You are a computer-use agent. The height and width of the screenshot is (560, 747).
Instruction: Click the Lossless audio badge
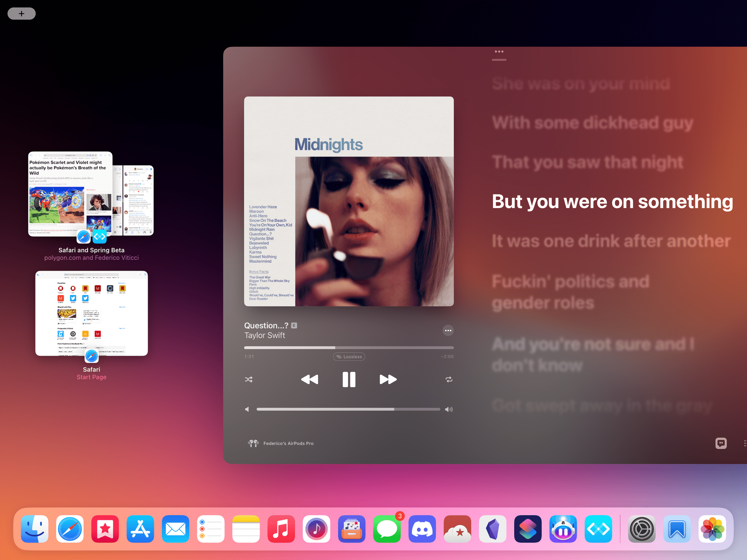tap(349, 357)
